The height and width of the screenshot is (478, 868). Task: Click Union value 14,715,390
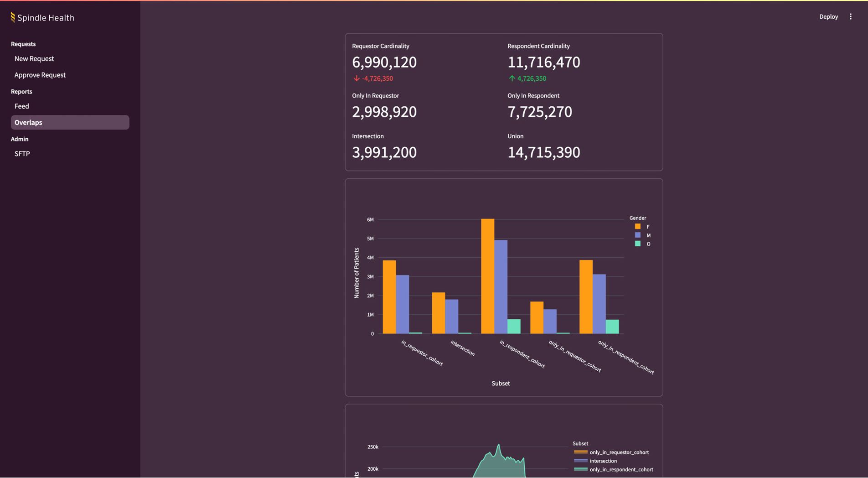[x=544, y=152]
